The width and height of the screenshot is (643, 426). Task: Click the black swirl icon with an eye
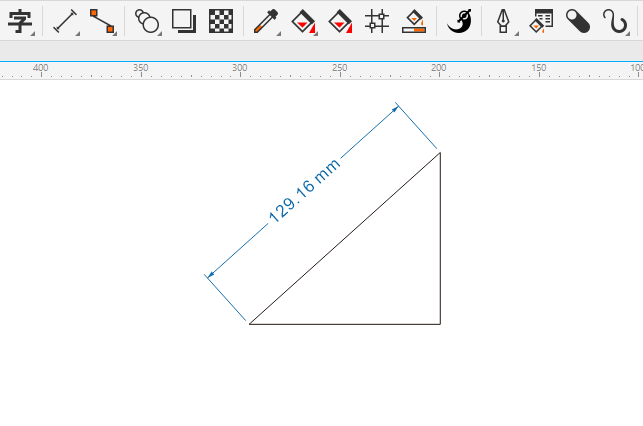459,21
